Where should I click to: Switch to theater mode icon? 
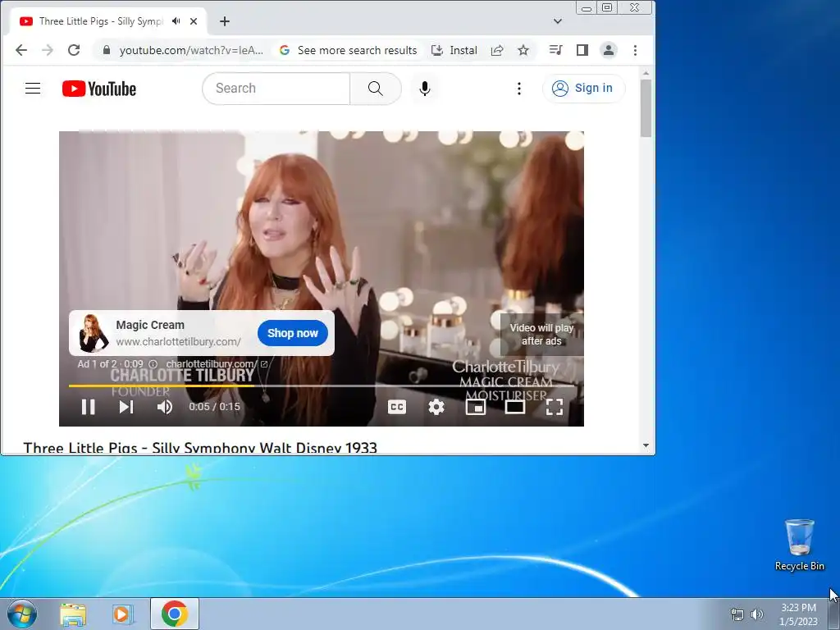tap(515, 407)
